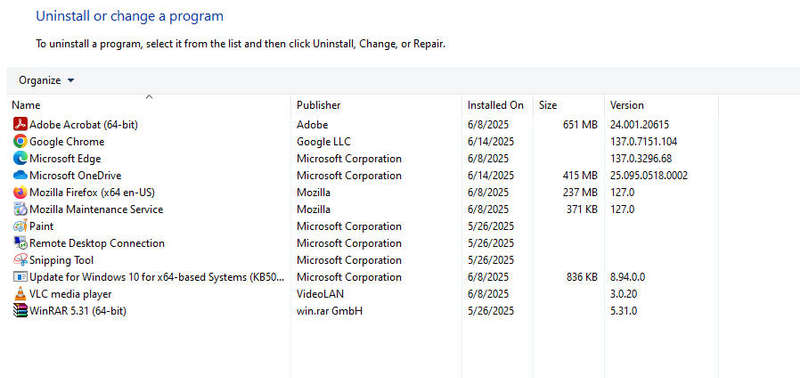
Task: Click the VLC media player cone icon
Action: coord(20,294)
